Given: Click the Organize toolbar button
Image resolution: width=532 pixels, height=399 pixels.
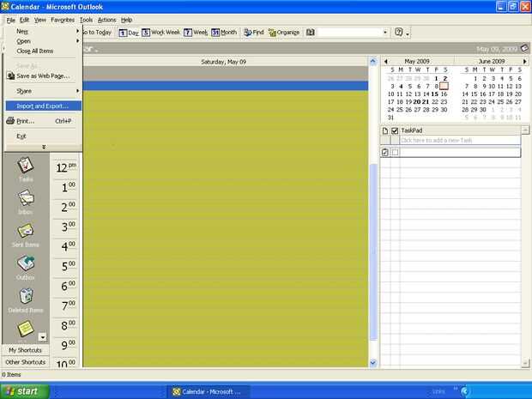Looking at the screenshot, I should pos(284,33).
